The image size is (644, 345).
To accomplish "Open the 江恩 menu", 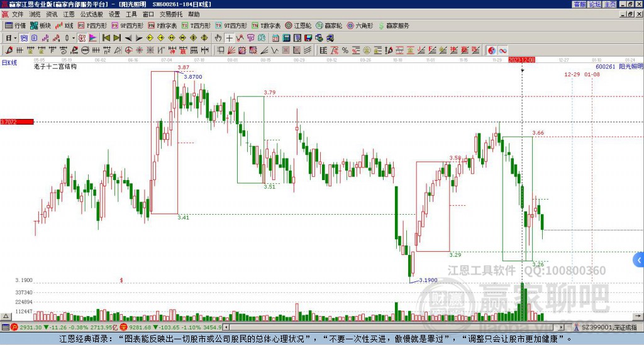I will [x=69, y=14].
